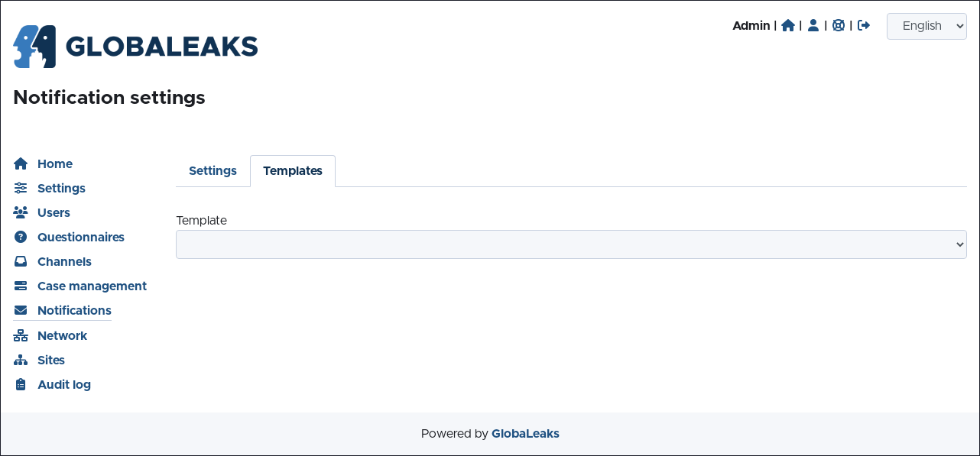
Task: Click the people icon beside Users
Action: (21, 212)
